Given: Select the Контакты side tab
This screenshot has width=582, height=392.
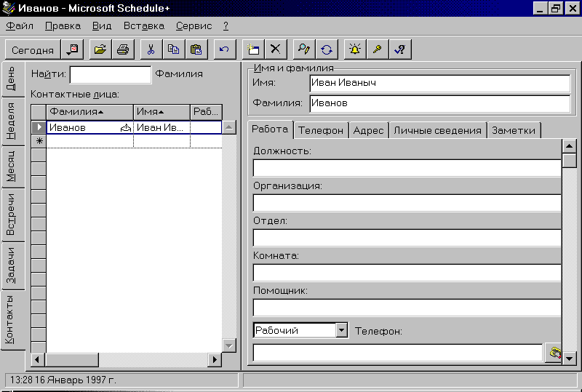Looking at the screenshot, I should pos(12,320).
